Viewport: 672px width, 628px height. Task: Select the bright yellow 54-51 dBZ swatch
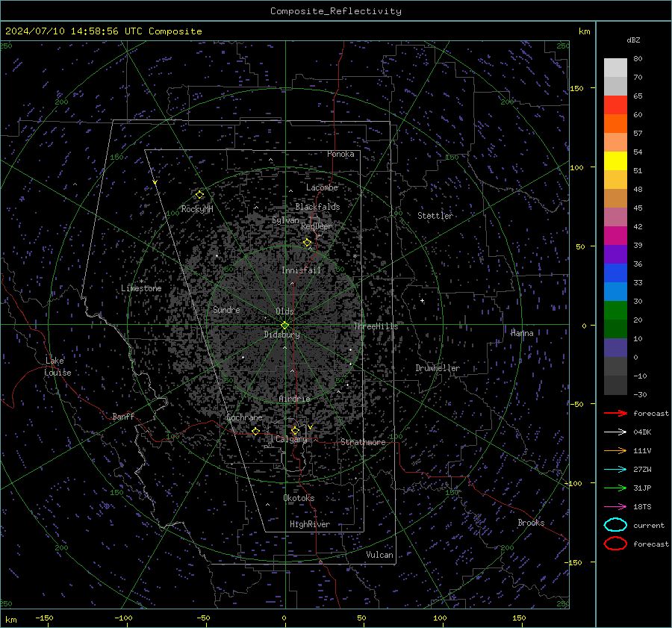[615, 161]
